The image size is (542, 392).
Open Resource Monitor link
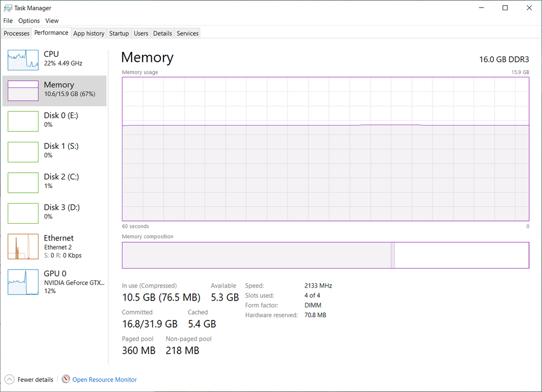point(105,380)
